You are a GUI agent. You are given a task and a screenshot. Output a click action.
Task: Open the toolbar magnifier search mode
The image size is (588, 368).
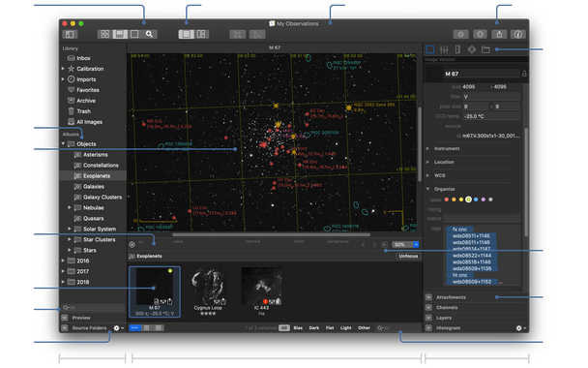tap(149, 34)
